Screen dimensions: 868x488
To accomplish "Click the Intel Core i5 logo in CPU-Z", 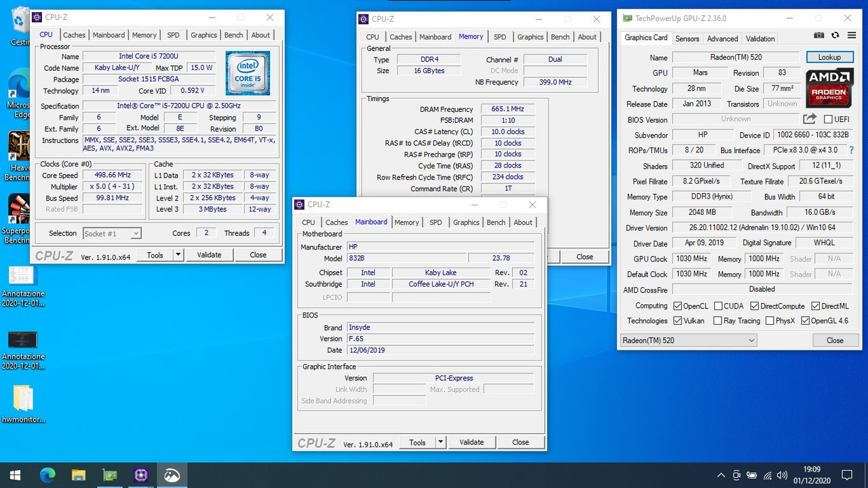I will [248, 73].
